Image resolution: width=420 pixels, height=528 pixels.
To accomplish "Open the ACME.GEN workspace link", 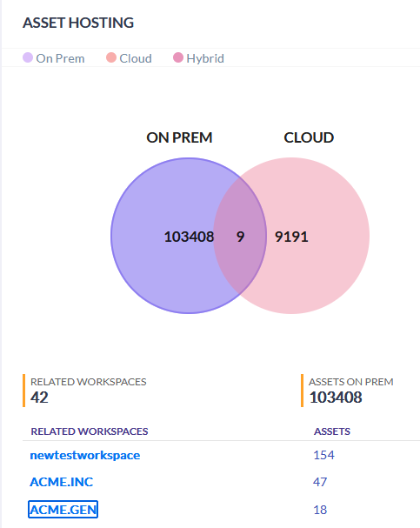I will 63,510.
